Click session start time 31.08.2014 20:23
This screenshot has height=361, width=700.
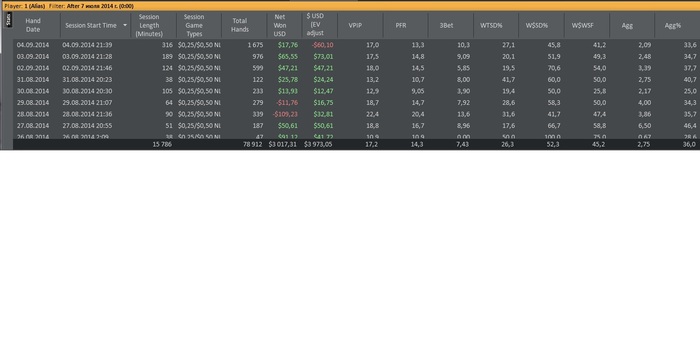[x=87, y=79]
